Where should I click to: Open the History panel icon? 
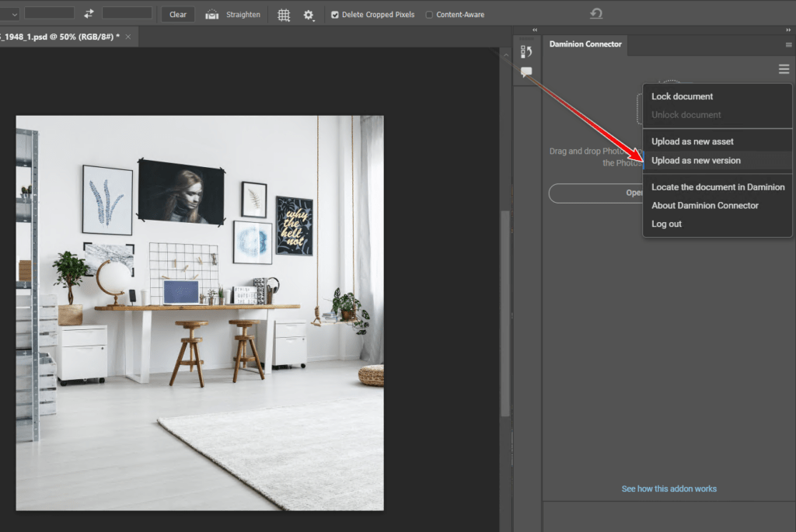pos(526,52)
